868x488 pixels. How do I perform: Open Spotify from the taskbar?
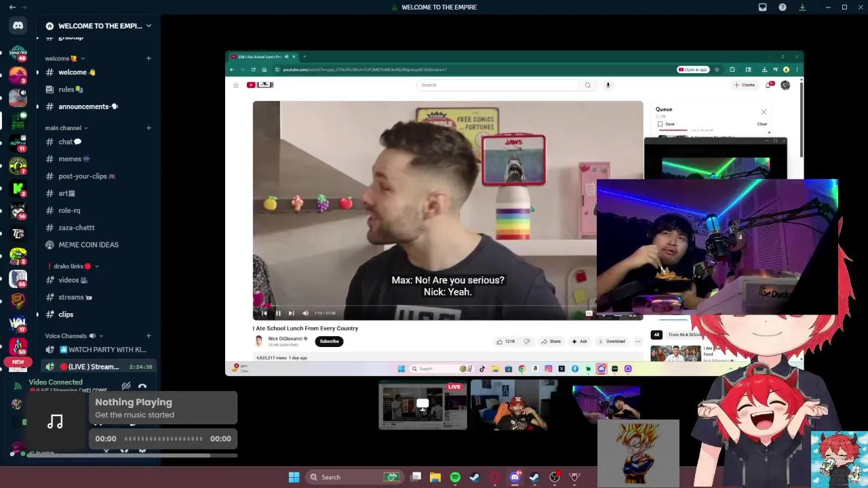455,477
